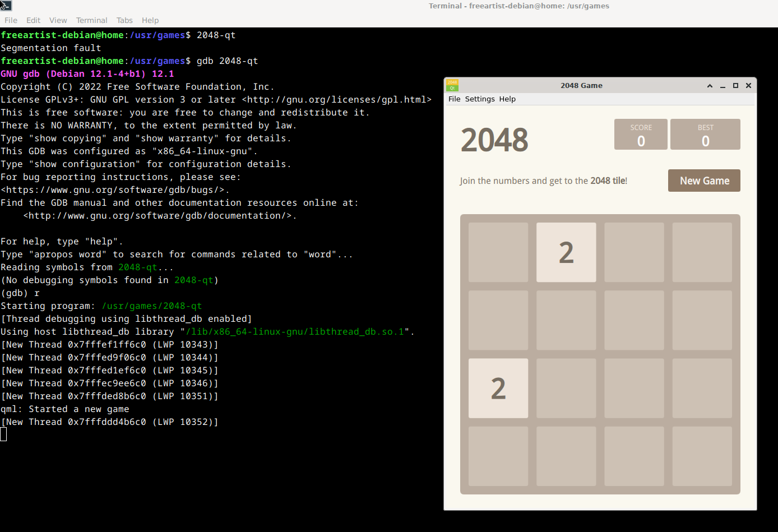Click the BEST score box
Screen dimensions: 778x532
(705, 134)
